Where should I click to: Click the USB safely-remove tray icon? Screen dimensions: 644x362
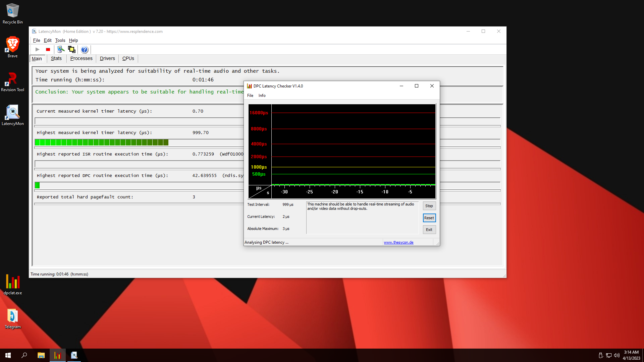[x=601, y=355]
